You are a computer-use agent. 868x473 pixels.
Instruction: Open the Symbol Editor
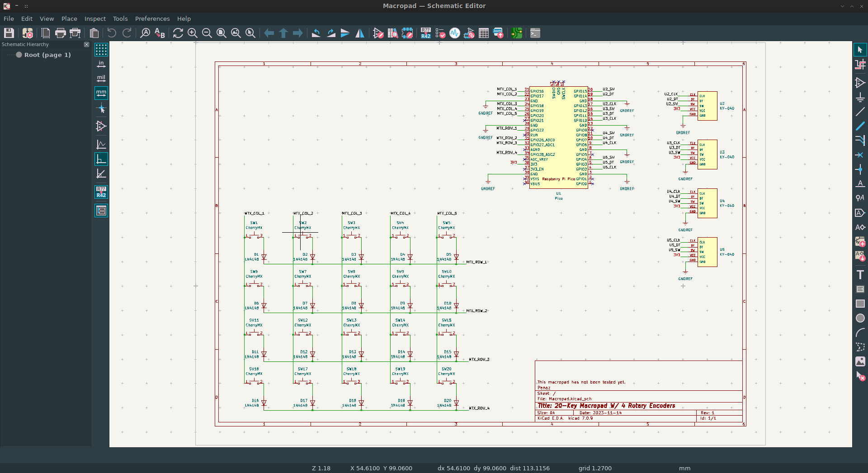[378, 33]
